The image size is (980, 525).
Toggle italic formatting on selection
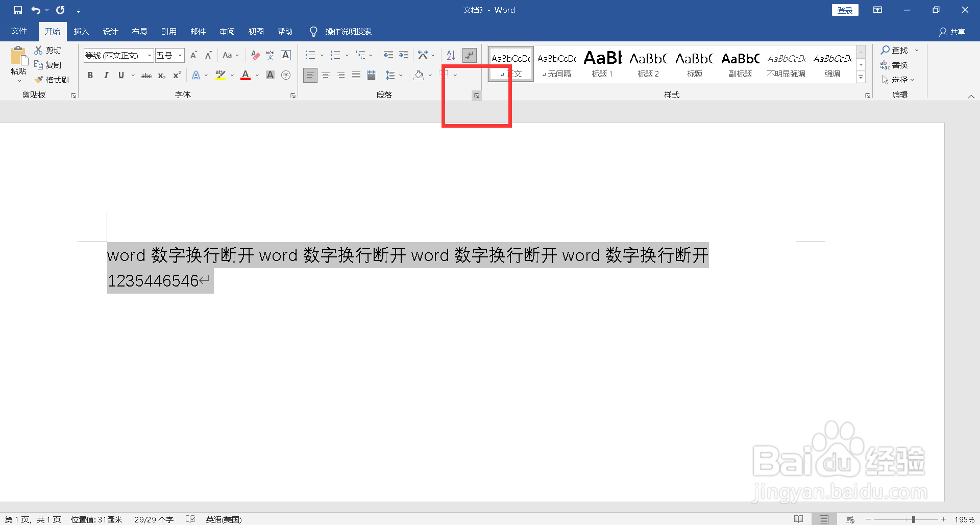click(106, 75)
